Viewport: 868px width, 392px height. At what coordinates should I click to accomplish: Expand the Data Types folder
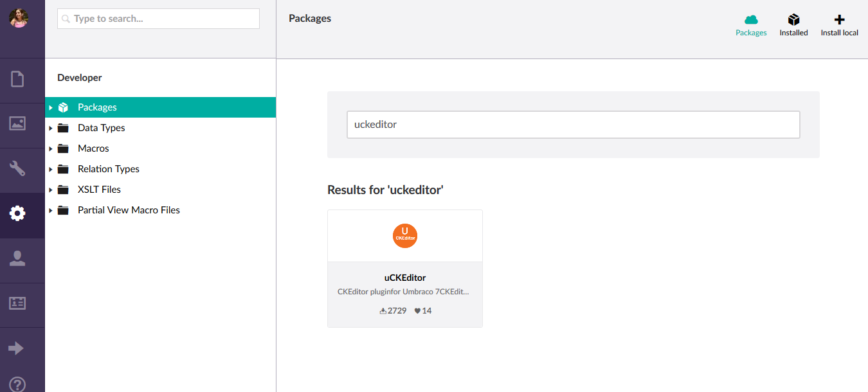click(x=51, y=128)
